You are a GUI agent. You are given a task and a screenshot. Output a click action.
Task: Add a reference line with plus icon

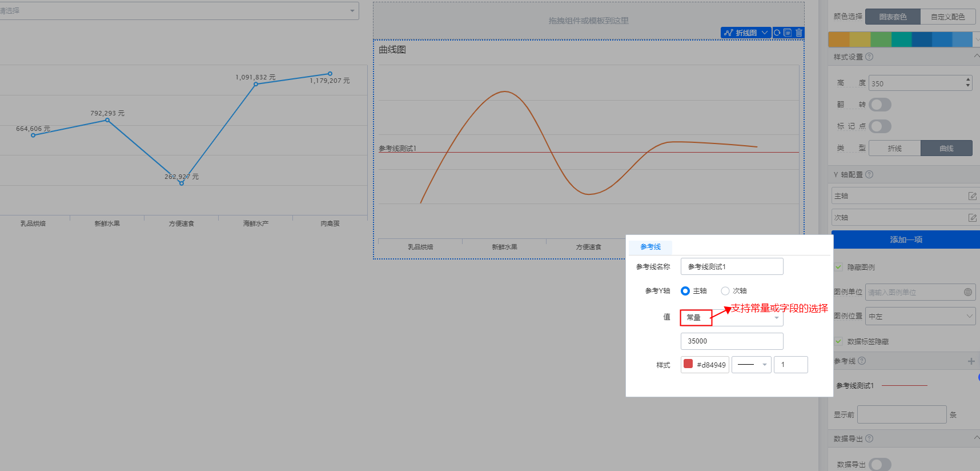click(x=971, y=361)
